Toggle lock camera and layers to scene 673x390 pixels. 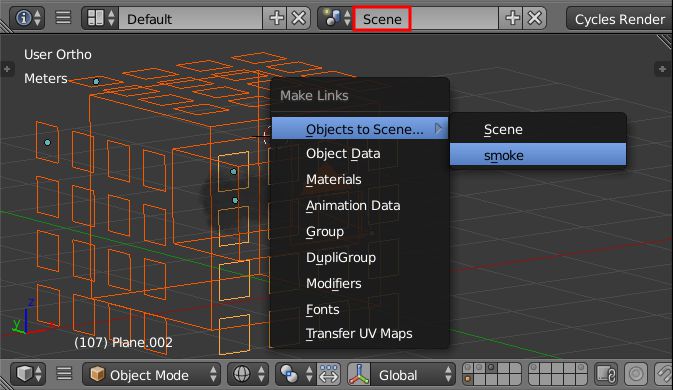coord(606,374)
